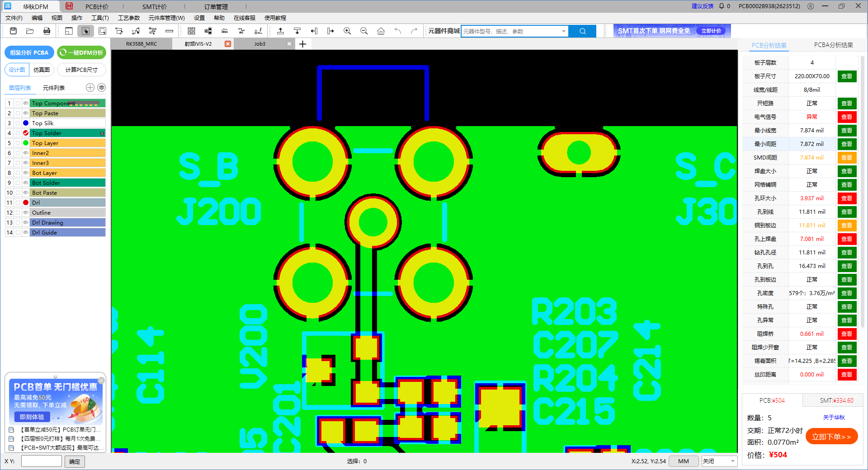The width and height of the screenshot is (868, 470).
Task: Click the X Y coordinate input field
Action: [x=42, y=461]
